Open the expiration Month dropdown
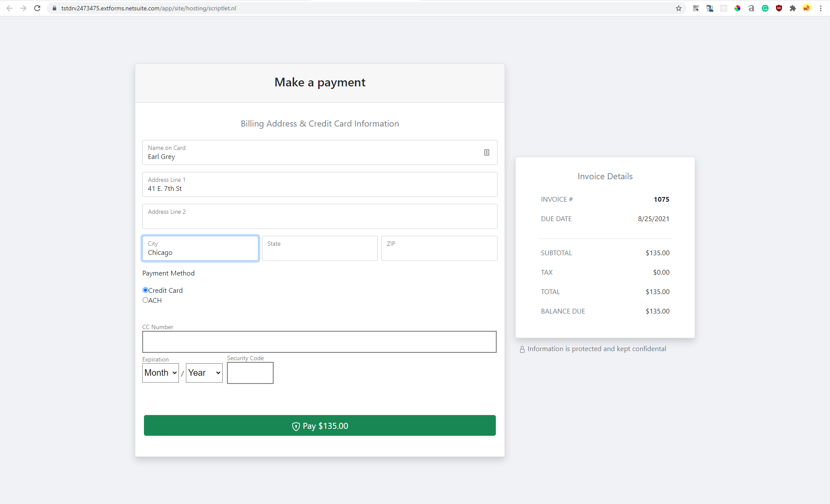 pos(160,372)
